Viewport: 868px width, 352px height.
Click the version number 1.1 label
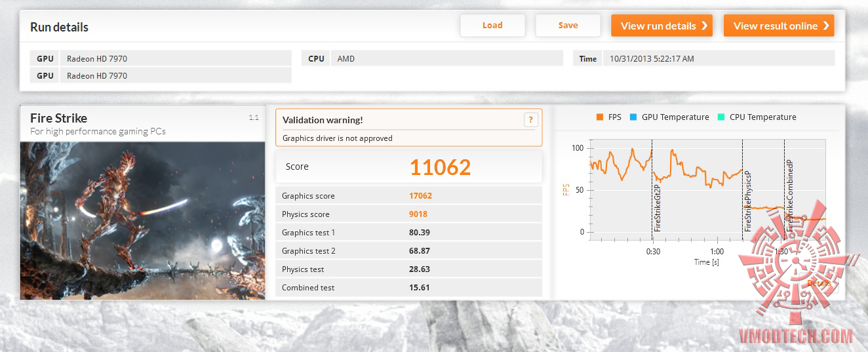click(x=254, y=117)
